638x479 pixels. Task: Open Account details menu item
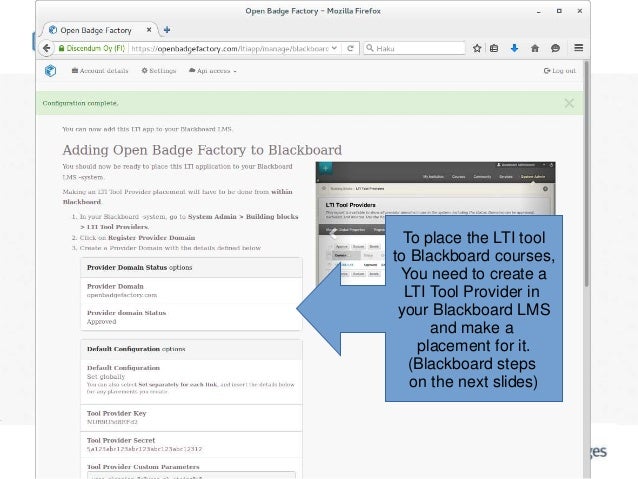(100, 71)
